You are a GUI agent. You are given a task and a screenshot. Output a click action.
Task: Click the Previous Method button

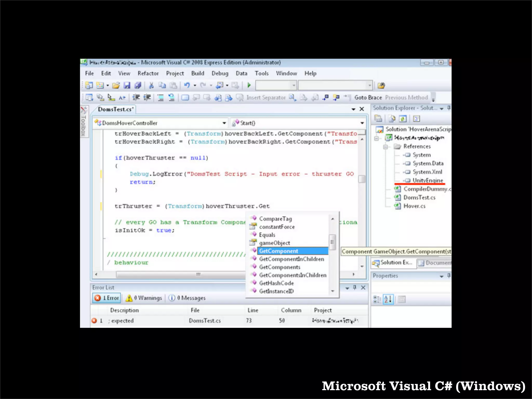coord(406,98)
